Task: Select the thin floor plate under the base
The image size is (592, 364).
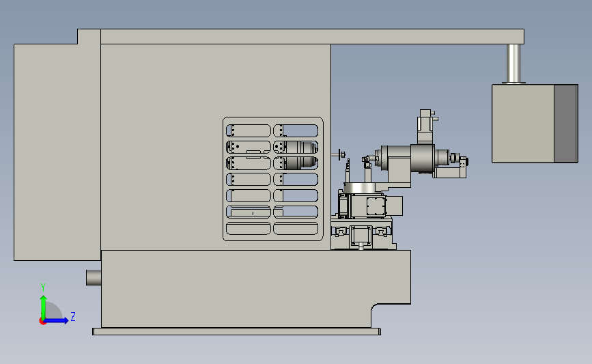Action: point(236,331)
